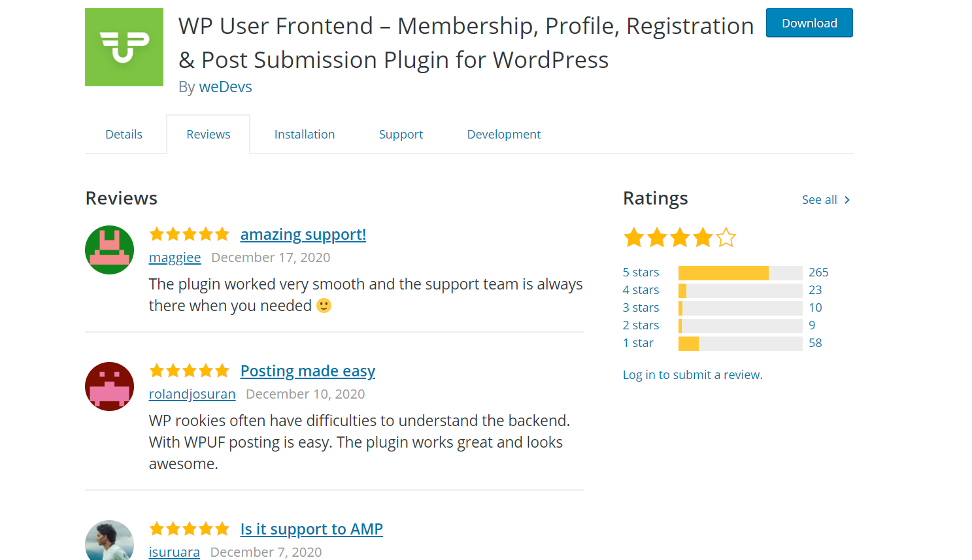972x560 pixels.
Task: Click isuruara's profile avatar
Action: [x=109, y=540]
